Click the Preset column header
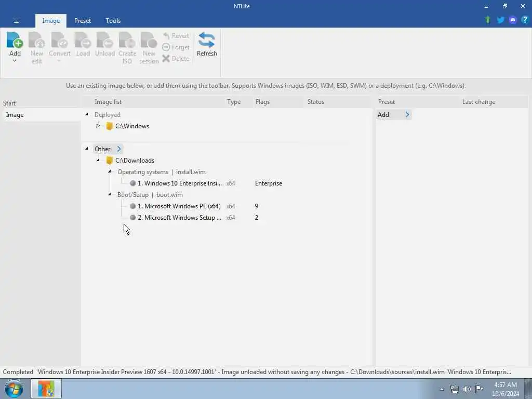Viewport: 532px width, 399px height. (x=387, y=102)
